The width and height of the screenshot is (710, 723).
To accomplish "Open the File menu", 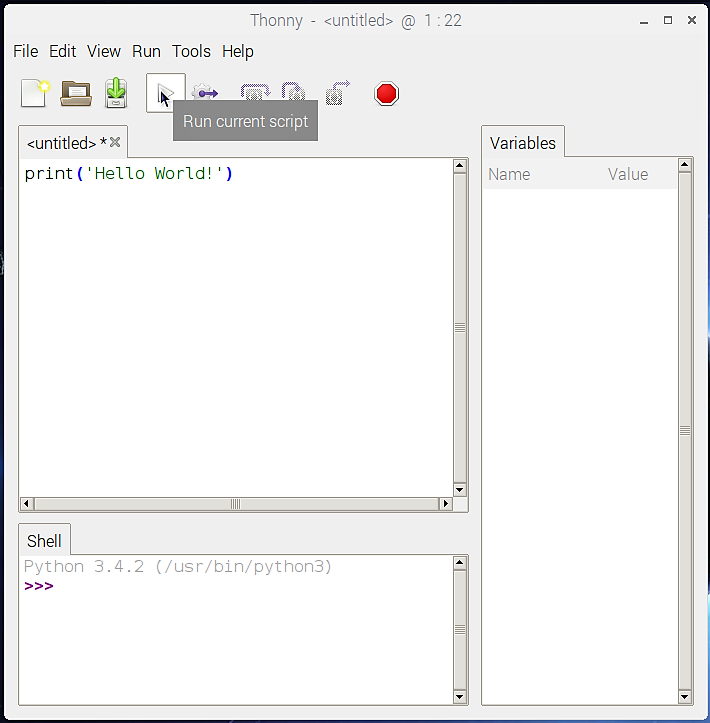I will (x=25, y=51).
